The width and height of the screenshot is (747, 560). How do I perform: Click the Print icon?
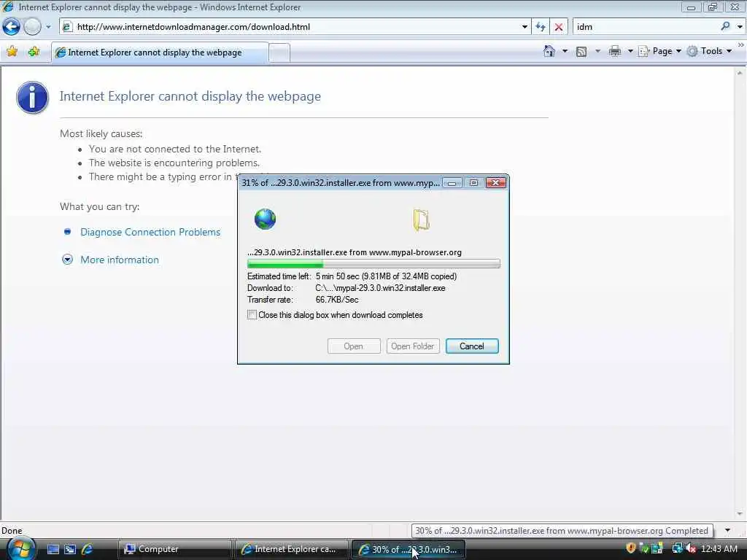615,51
